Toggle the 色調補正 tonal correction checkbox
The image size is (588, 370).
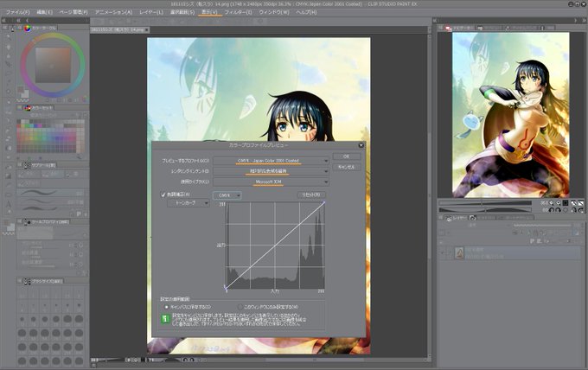point(163,195)
